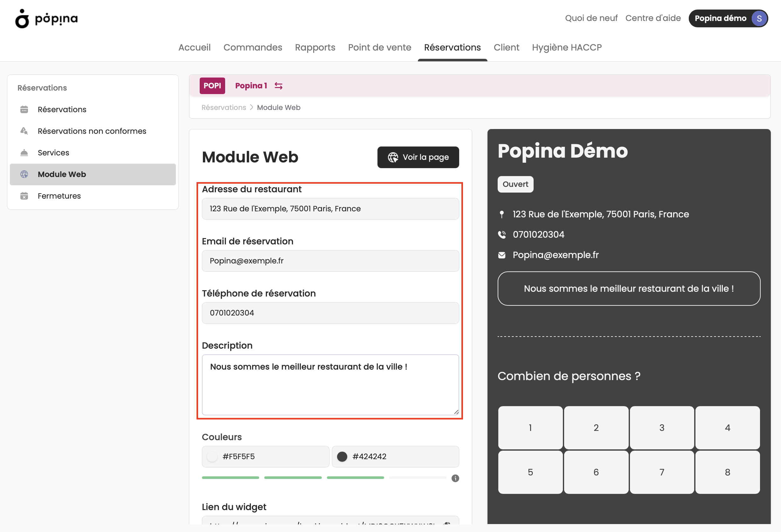Click the Module Web globe icon

point(24,174)
